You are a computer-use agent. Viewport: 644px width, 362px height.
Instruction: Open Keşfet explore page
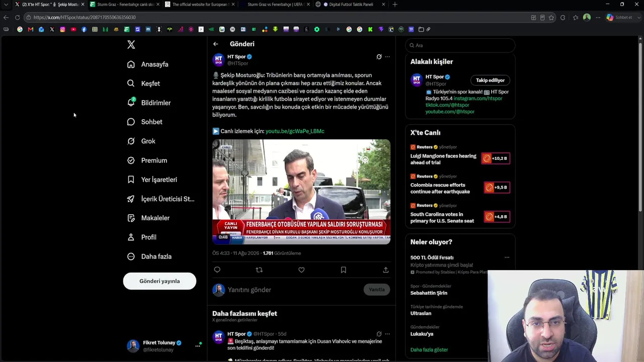143,83
